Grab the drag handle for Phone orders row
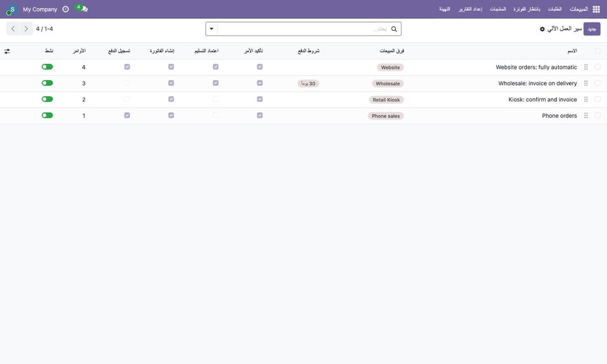 point(586,116)
